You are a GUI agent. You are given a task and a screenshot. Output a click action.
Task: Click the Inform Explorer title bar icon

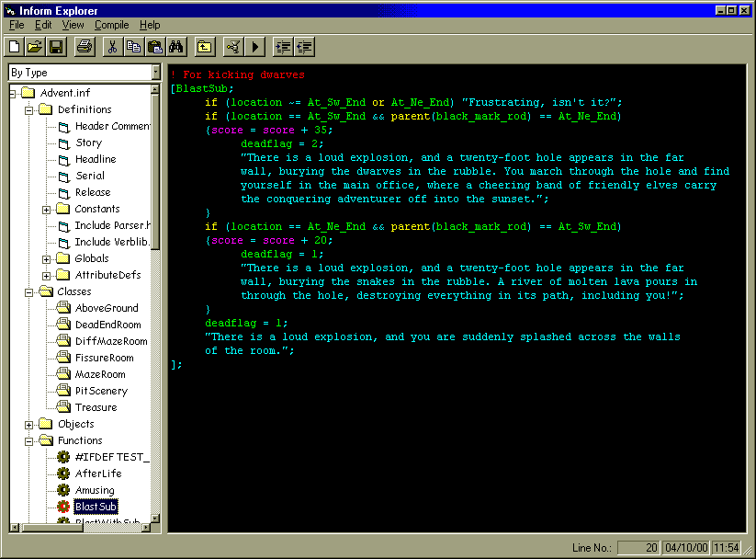tap(11, 10)
